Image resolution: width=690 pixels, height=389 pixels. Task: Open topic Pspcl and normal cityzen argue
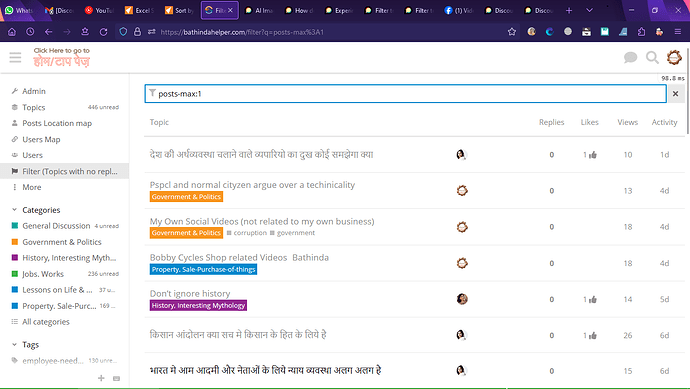tap(252, 185)
